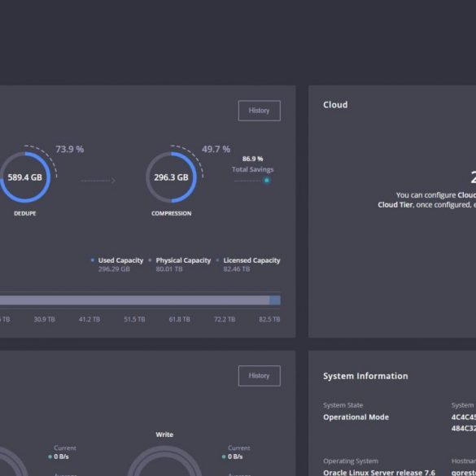
Task: Click the 61.8 TB axis label
Action: tap(179, 319)
